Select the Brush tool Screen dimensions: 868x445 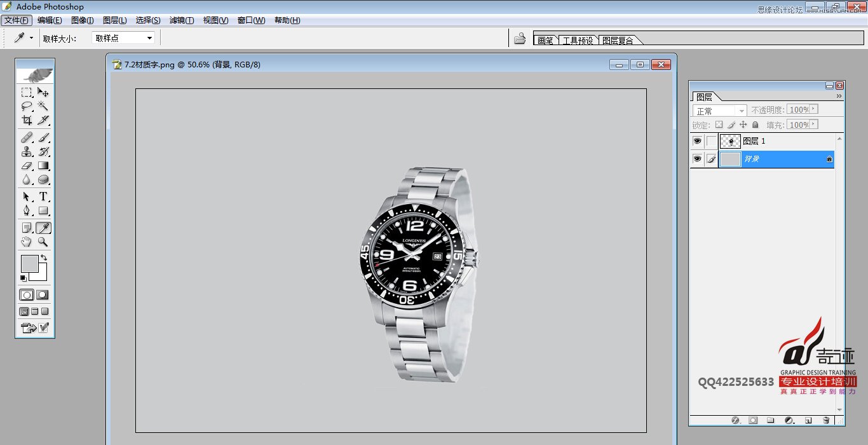pyautogui.click(x=43, y=137)
